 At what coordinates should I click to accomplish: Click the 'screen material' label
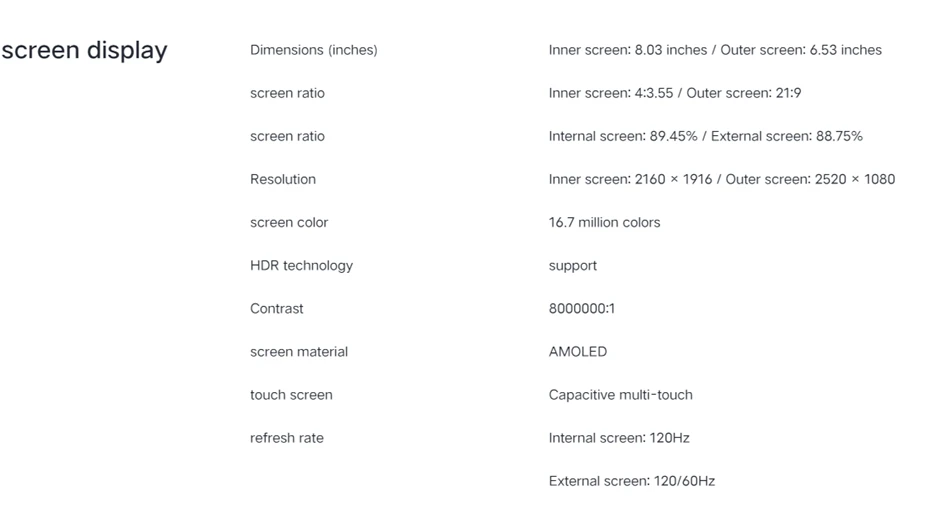299,352
